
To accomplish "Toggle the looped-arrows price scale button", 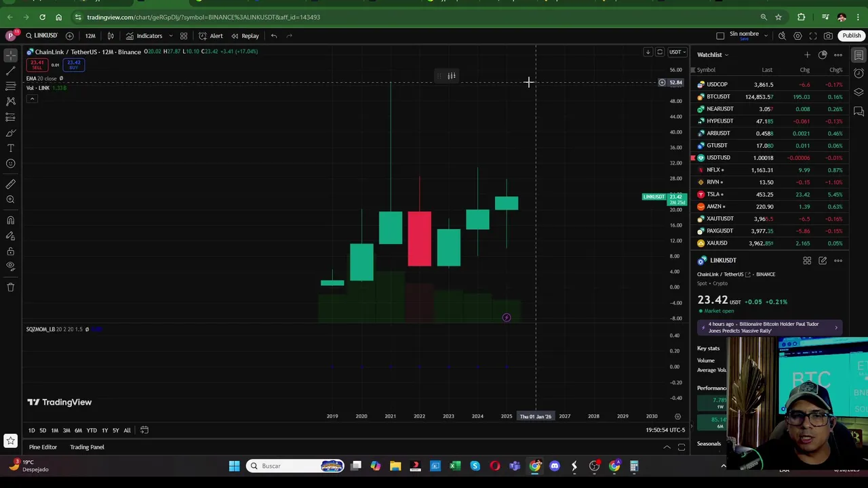I will point(660,52).
